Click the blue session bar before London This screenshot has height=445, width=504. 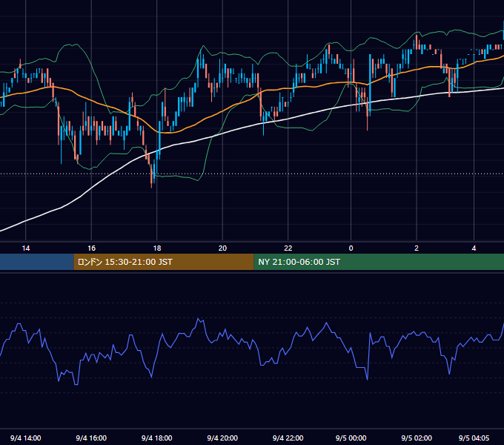pyautogui.click(x=37, y=262)
